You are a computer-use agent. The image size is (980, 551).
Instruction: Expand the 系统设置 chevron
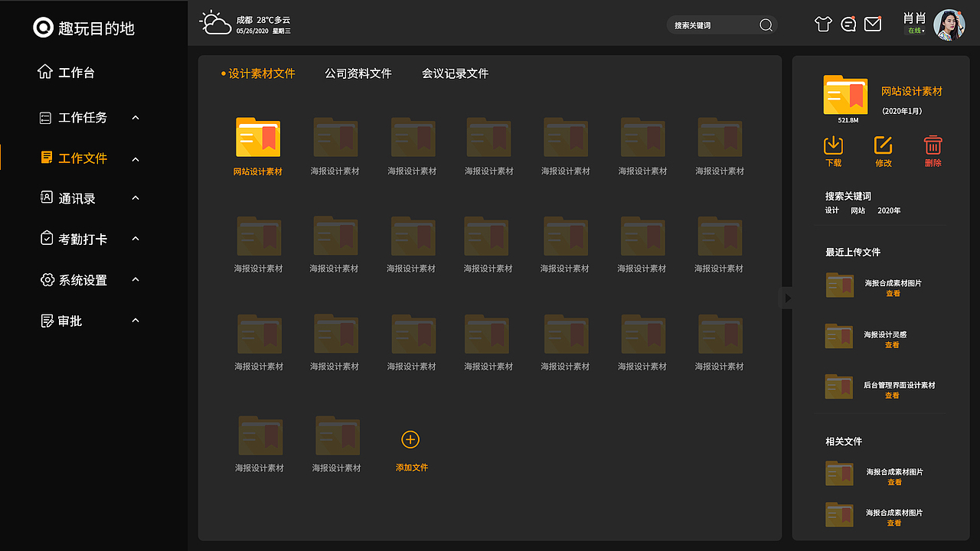[x=136, y=279]
